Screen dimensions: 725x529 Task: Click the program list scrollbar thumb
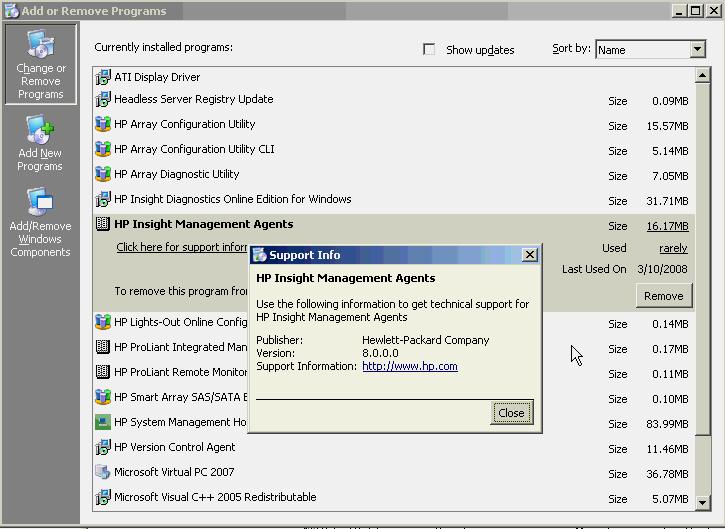pyautogui.click(x=702, y=259)
